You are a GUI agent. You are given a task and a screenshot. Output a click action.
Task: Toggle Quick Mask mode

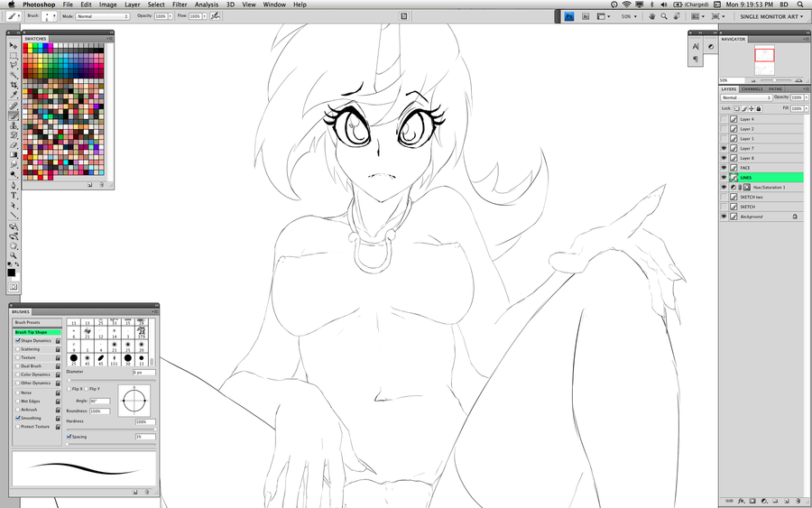14,286
